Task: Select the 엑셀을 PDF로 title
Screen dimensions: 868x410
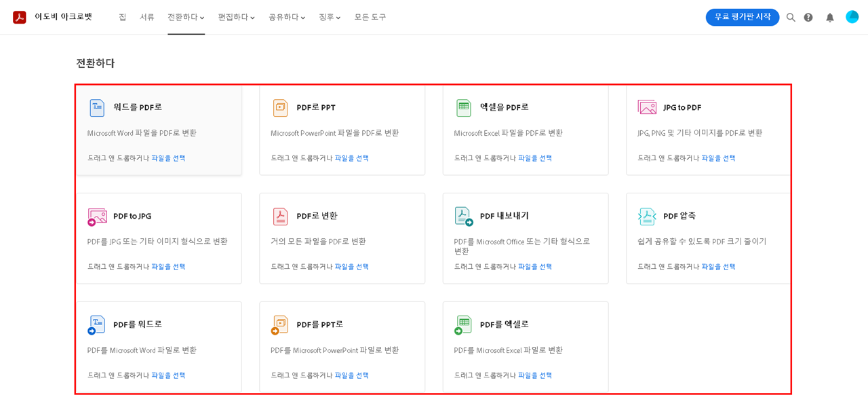Action: pyautogui.click(x=505, y=107)
